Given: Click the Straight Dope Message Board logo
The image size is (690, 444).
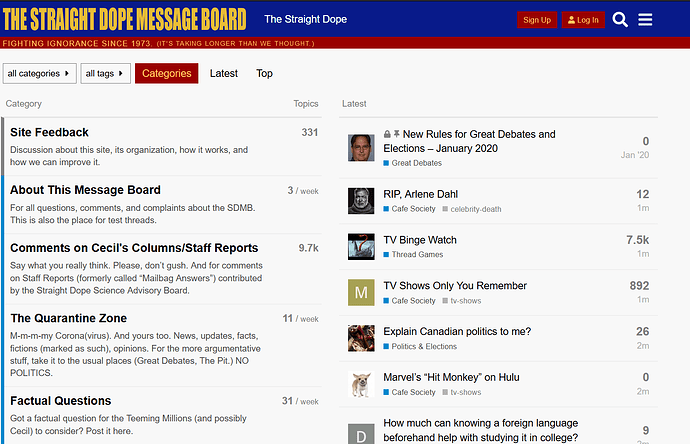Looking at the screenshot, I should tap(125, 19).
